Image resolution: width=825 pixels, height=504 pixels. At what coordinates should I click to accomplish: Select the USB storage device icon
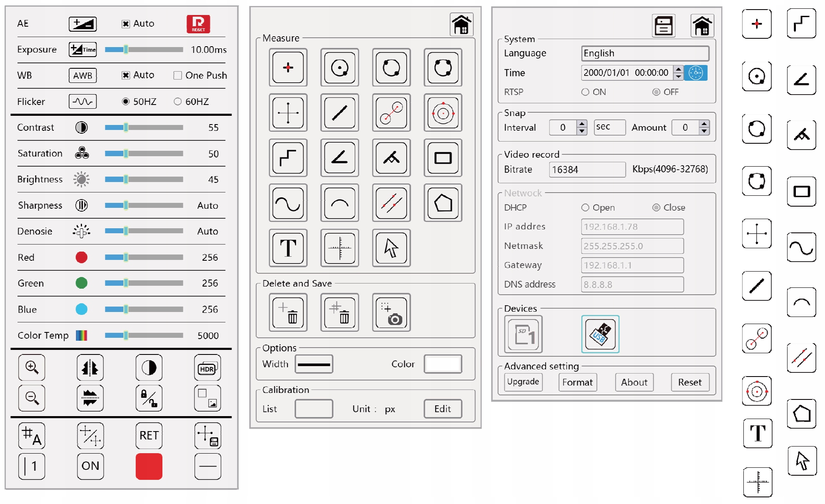click(600, 334)
